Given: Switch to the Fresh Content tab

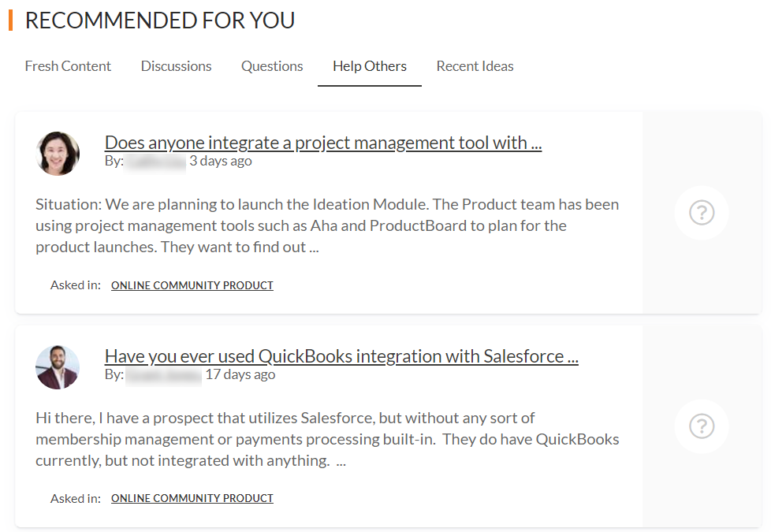Looking at the screenshot, I should pyautogui.click(x=68, y=66).
